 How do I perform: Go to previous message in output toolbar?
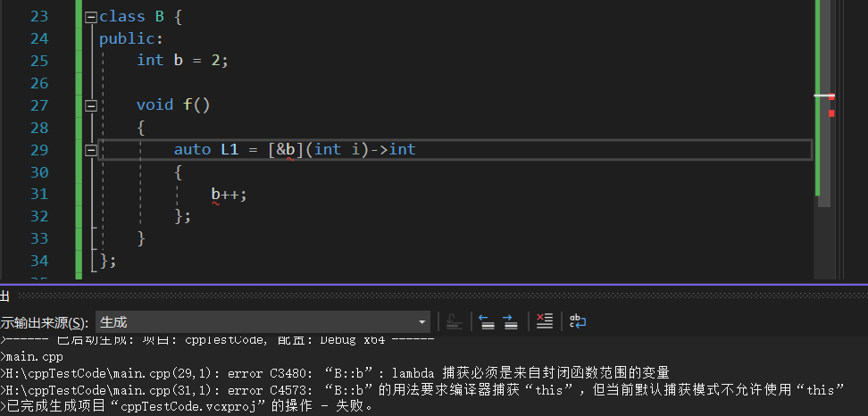487,321
